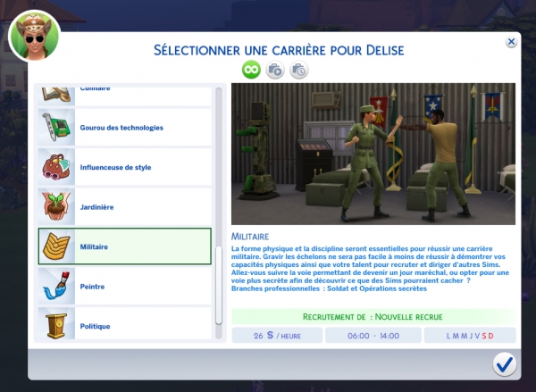Select the Peintre career
The width and height of the screenshot is (536, 392).
click(125, 286)
